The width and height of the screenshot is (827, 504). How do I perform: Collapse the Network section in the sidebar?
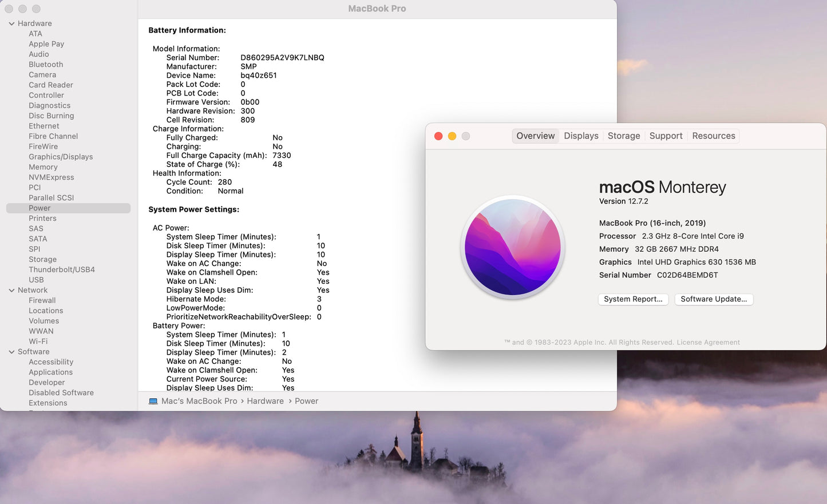click(x=11, y=290)
